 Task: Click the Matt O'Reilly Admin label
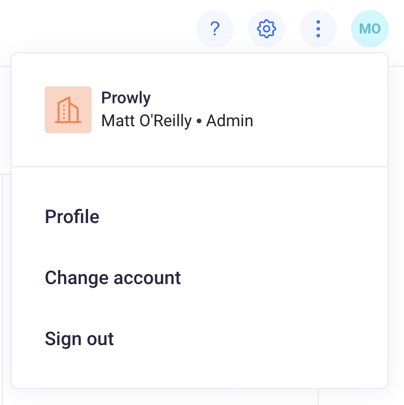click(x=177, y=121)
